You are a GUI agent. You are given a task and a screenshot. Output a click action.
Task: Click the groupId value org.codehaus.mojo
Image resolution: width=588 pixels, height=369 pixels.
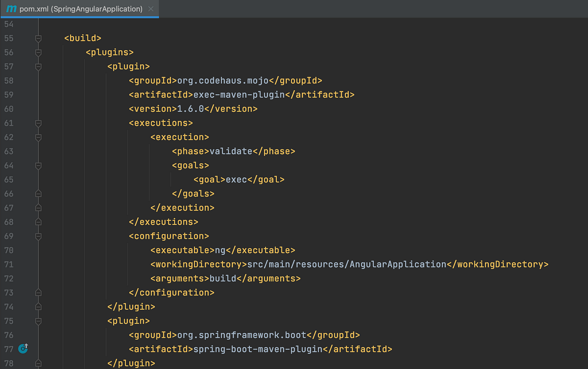(x=223, y=81)
